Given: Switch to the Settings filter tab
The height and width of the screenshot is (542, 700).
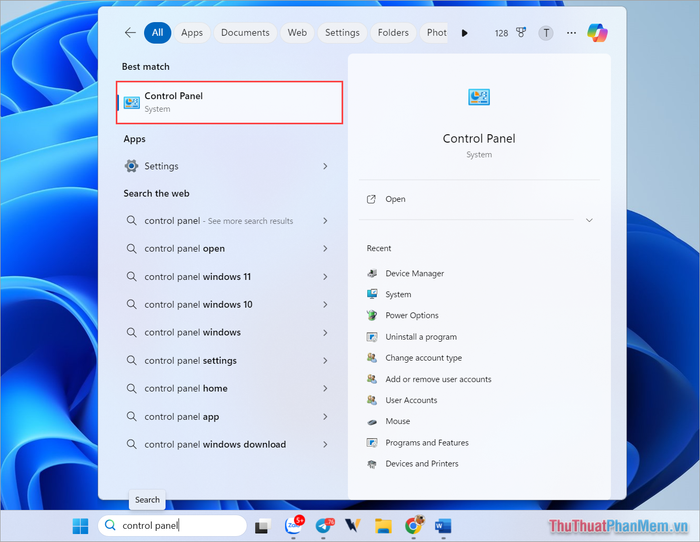Looking at the screenshot, I should (x=342, y=33).
